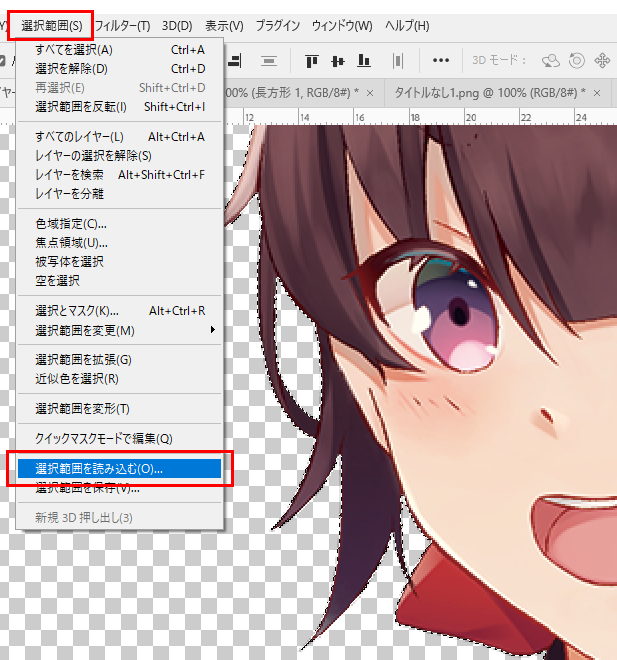Click the distribute horizontal spacing icon
617x660 pixels.
tap(398, 61)
